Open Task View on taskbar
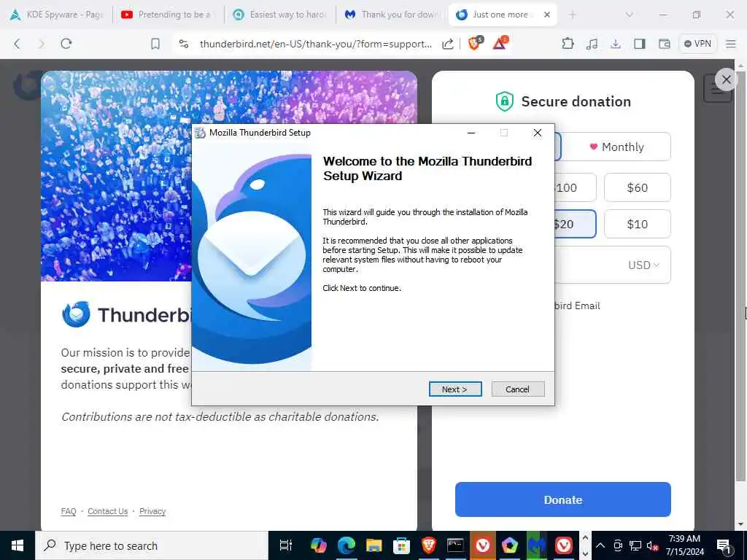This screenshot has width=747, height=560. point(285,545)
